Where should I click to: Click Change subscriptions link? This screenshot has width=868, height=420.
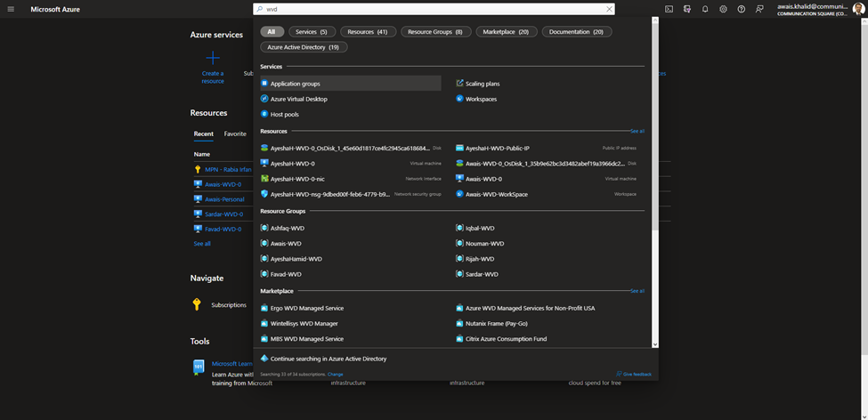pyautogui.click(x=335, y=375)
